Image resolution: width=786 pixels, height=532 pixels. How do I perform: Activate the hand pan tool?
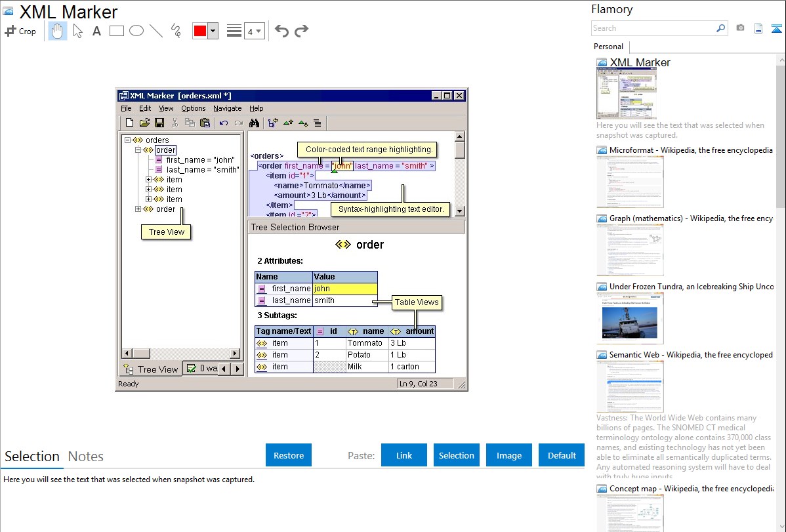pos(58,31)
